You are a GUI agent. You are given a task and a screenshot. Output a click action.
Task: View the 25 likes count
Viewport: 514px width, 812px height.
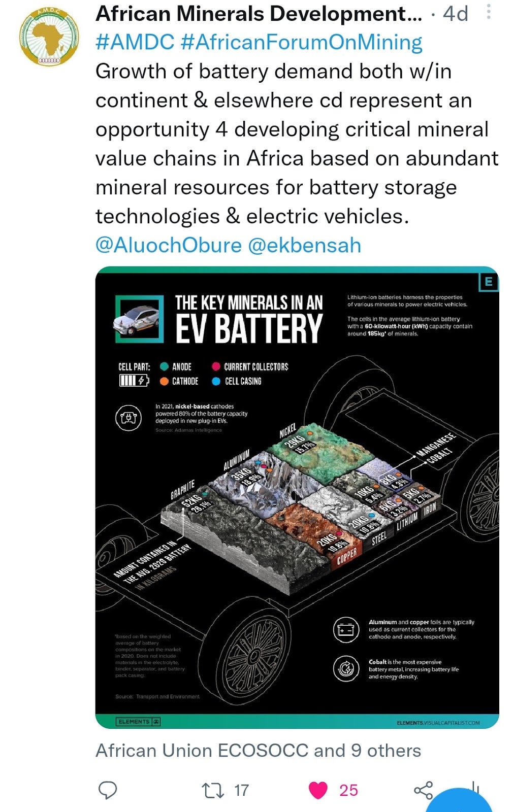(x=348, y=790)
